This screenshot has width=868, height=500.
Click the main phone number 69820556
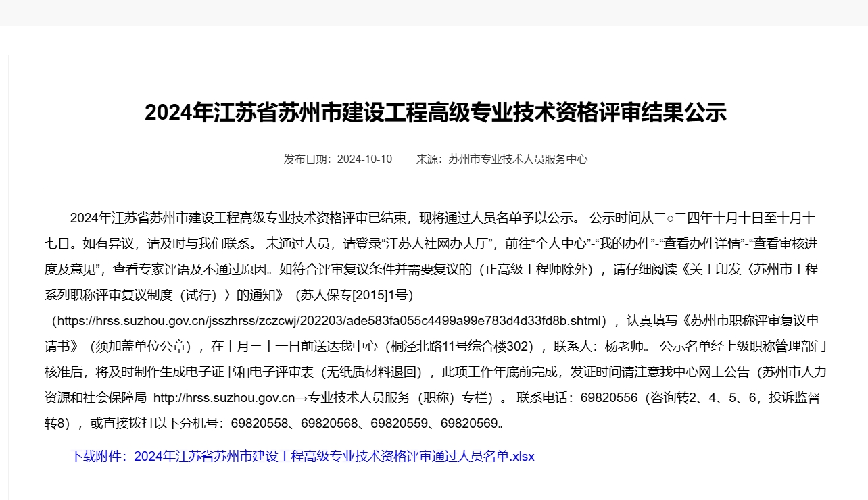pyautogui.click(x=608, y=398)
